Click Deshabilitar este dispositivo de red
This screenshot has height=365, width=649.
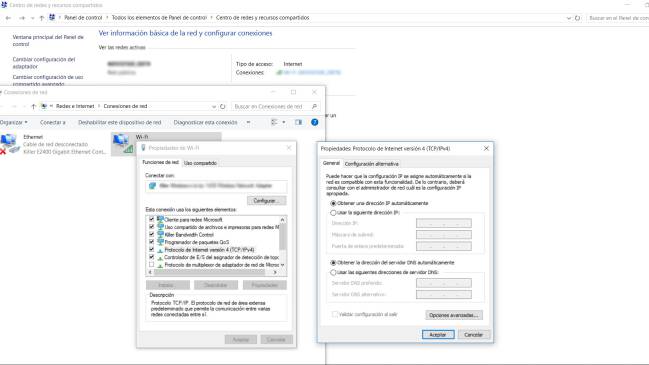tap(120, 122)
